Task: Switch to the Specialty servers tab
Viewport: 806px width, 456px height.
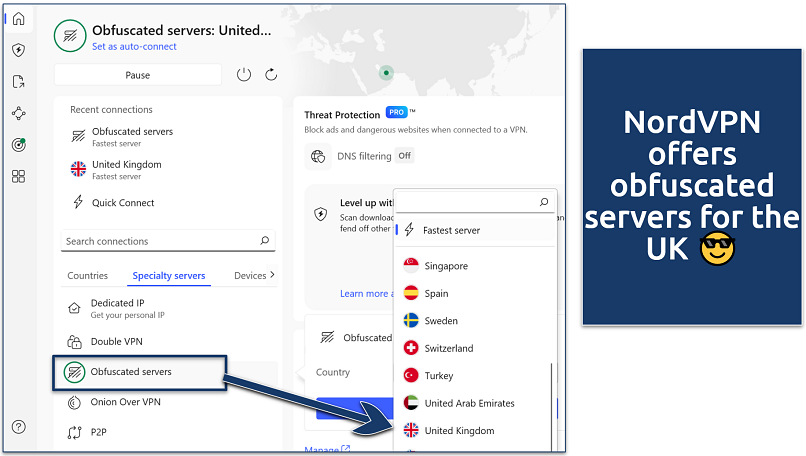Action: [x=169, y=276]
